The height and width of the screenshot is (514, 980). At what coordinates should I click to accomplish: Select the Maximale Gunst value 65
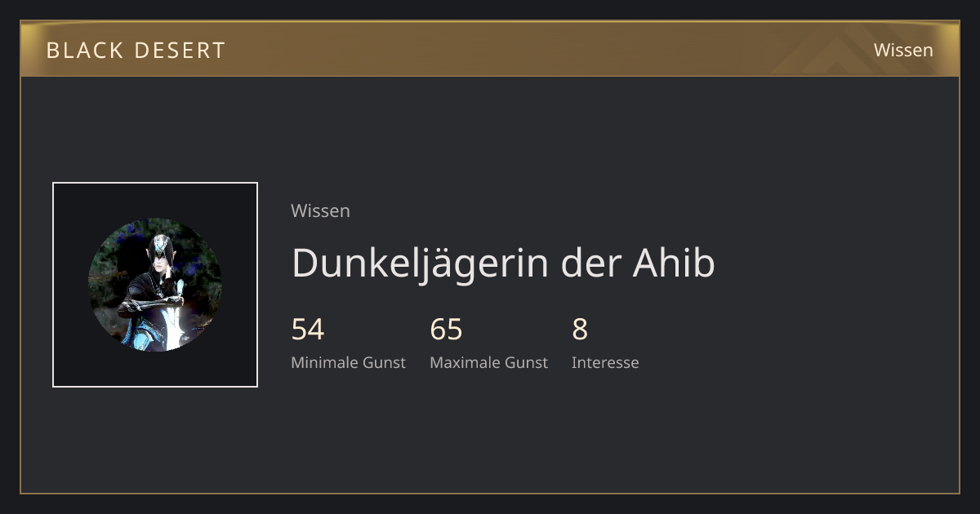pyautogui.click(x=446, y=330)
